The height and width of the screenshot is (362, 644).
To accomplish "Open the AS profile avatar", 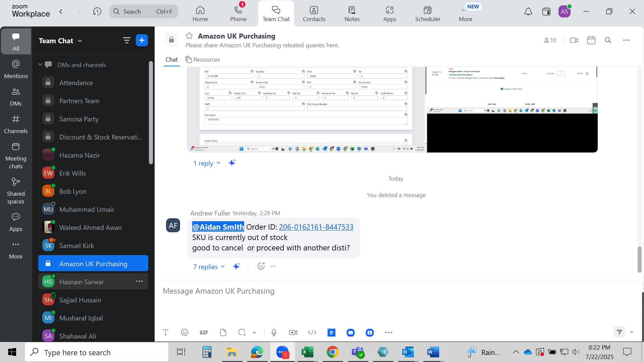I will (x=565, y=12).
